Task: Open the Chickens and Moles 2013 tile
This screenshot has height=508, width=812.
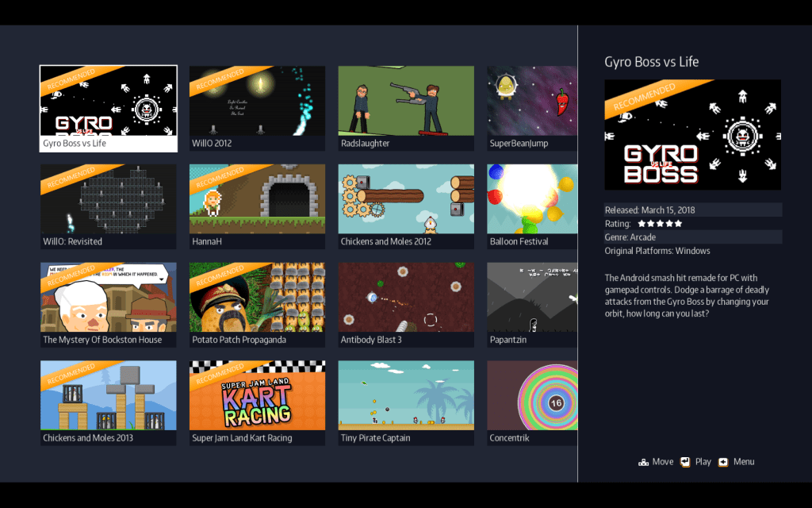Action: tap(109, 402)
